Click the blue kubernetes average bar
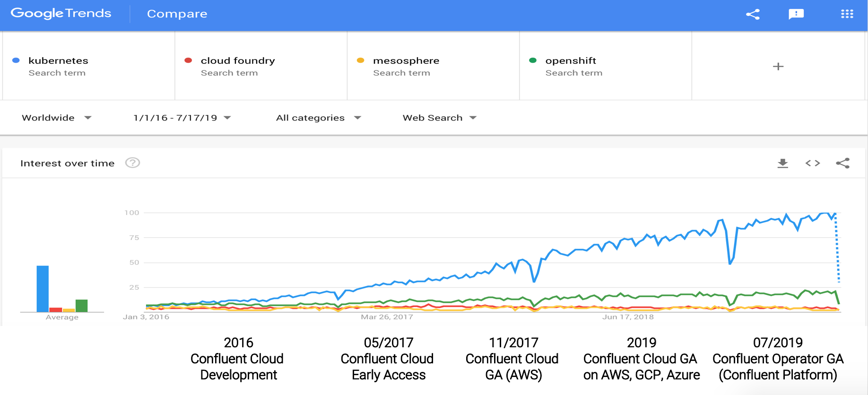 click(43, 289)
